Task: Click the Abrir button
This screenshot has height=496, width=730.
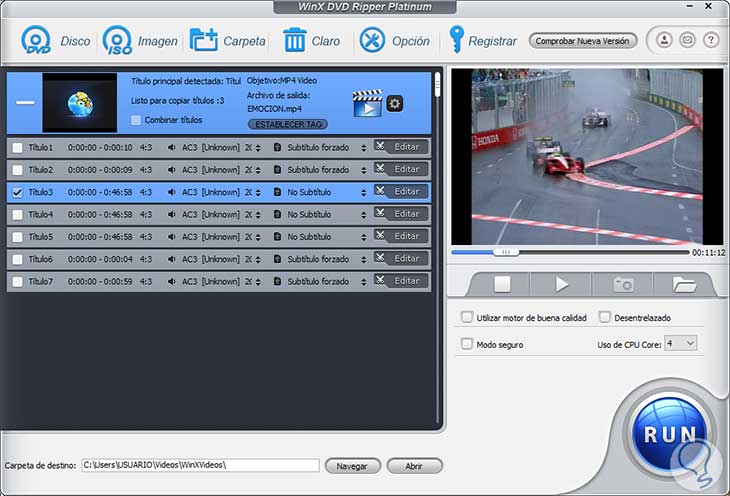Action: coord(414,466)
